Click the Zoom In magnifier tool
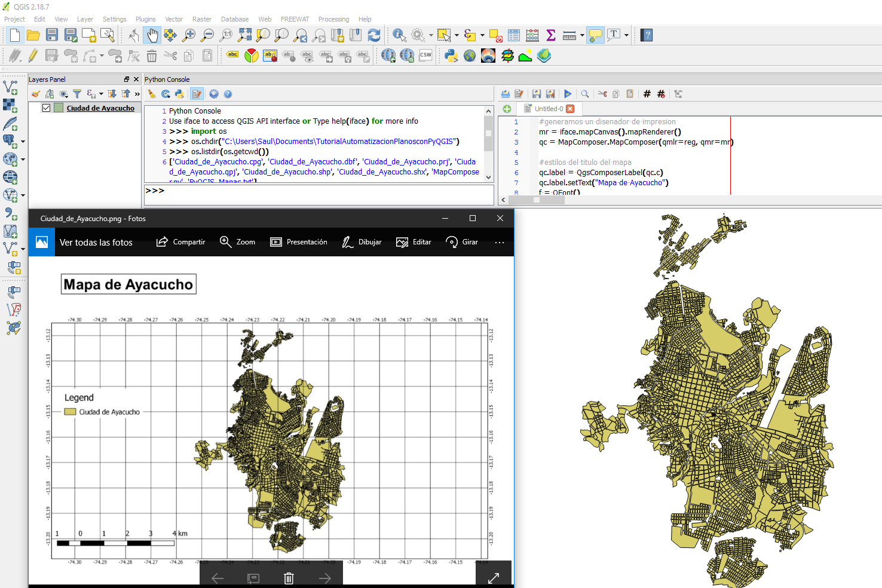This screenshot has height=588, width=882. (189, 35)
